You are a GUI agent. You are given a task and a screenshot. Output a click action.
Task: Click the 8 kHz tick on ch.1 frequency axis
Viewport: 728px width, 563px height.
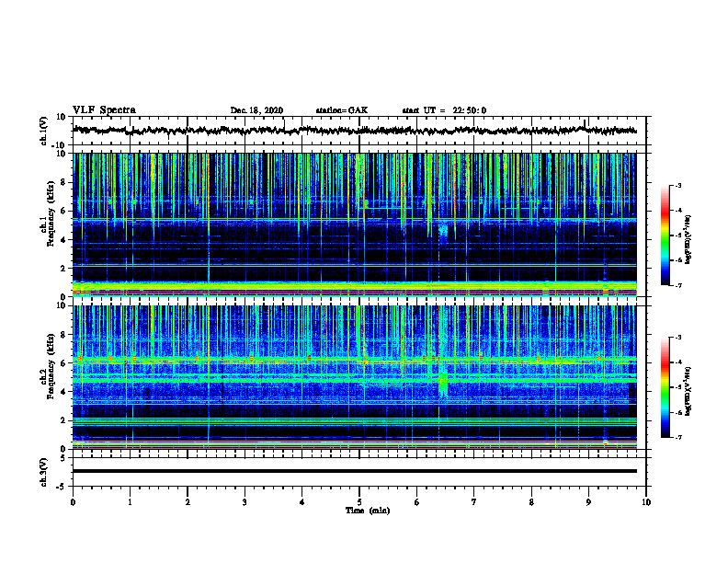point(64,182)
